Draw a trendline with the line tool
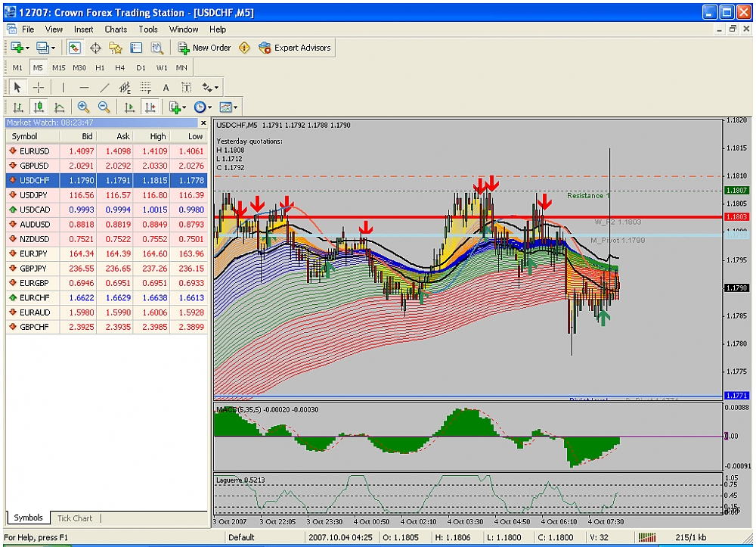The height and width of the screenshot is (547, 756). tap(105, 88)
